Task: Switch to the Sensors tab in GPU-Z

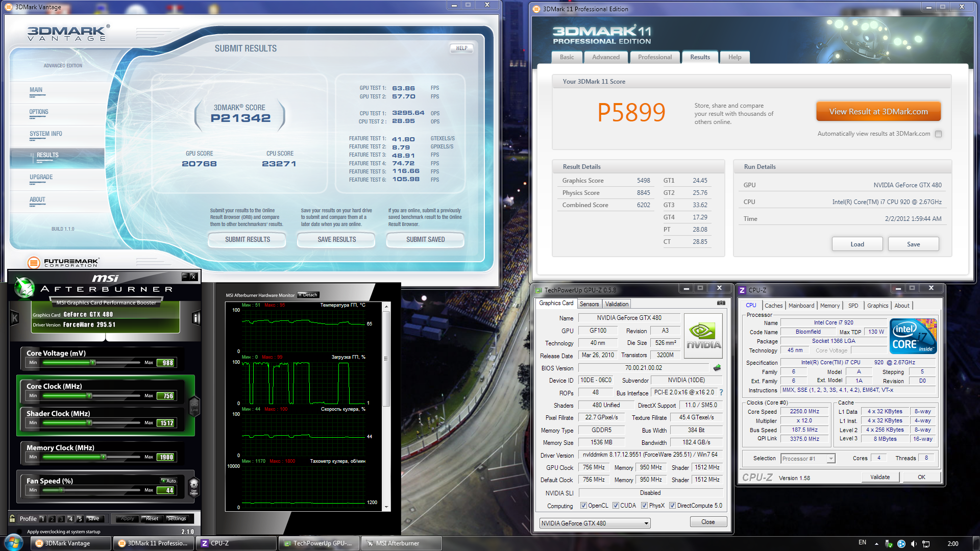Action: (x=589, y=304)
